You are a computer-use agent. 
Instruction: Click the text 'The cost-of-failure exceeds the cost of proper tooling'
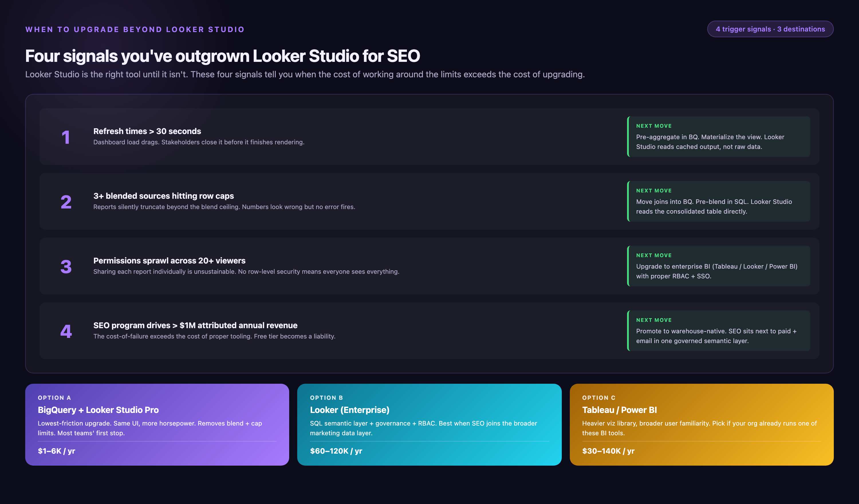[214, 336]
